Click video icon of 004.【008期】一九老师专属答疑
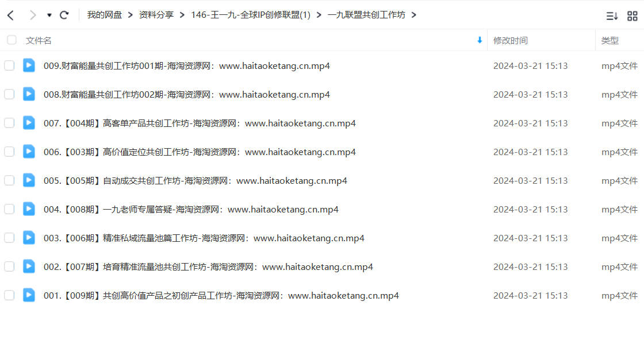Screen dimensions: 644x340 [x=29, y=208]
